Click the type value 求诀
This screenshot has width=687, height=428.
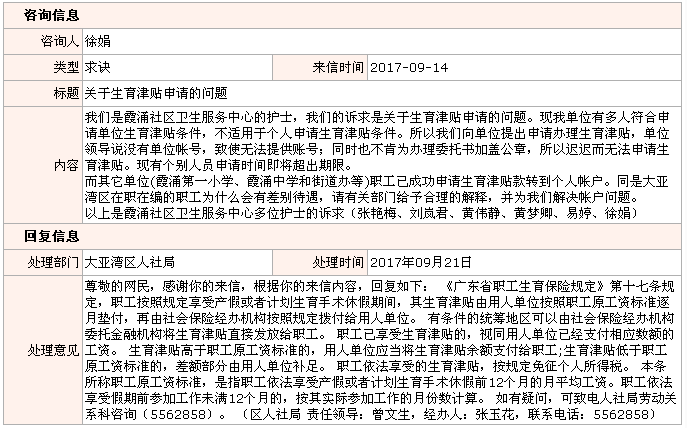98,67
